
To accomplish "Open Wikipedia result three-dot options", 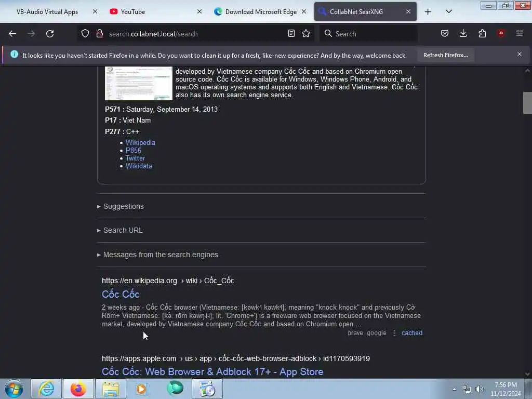I will coord(394,333).
